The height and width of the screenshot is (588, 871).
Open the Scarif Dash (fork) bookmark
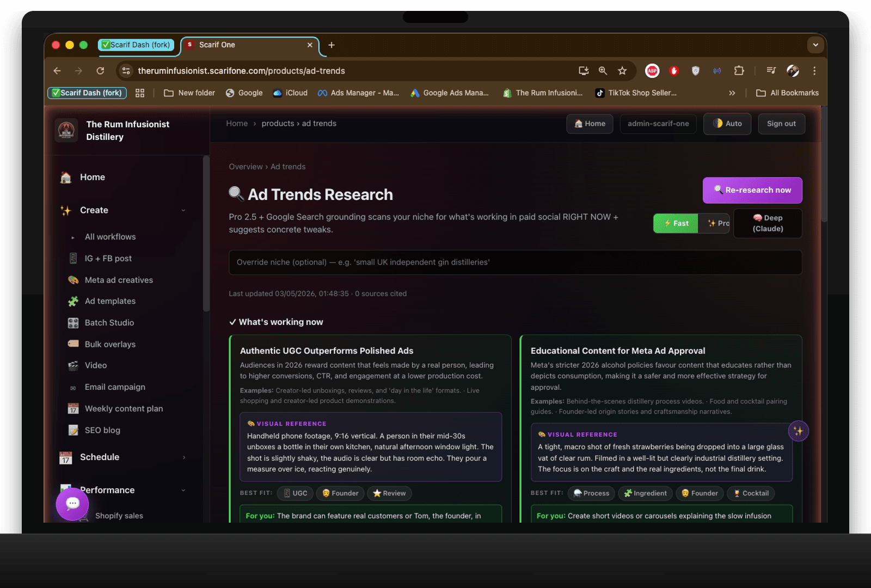[x=87, y=93]
